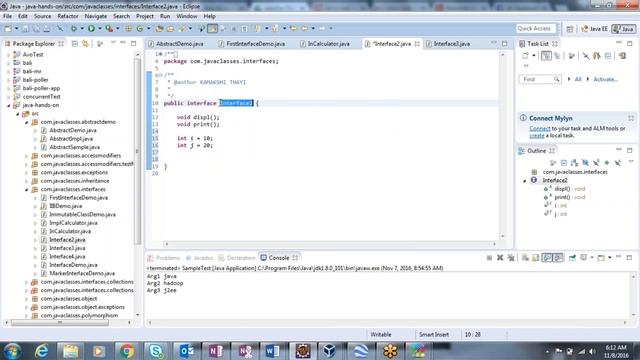Screen dimensions: 640x360
Task: Click the New Task icon in Task List
Action: (x=526, y=56)
